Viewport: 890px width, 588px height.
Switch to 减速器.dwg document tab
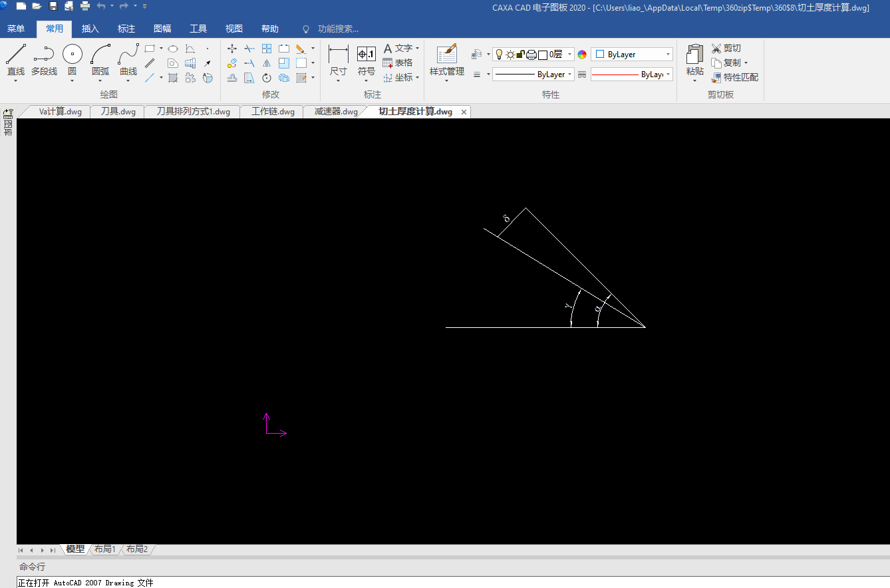[336, 112]
